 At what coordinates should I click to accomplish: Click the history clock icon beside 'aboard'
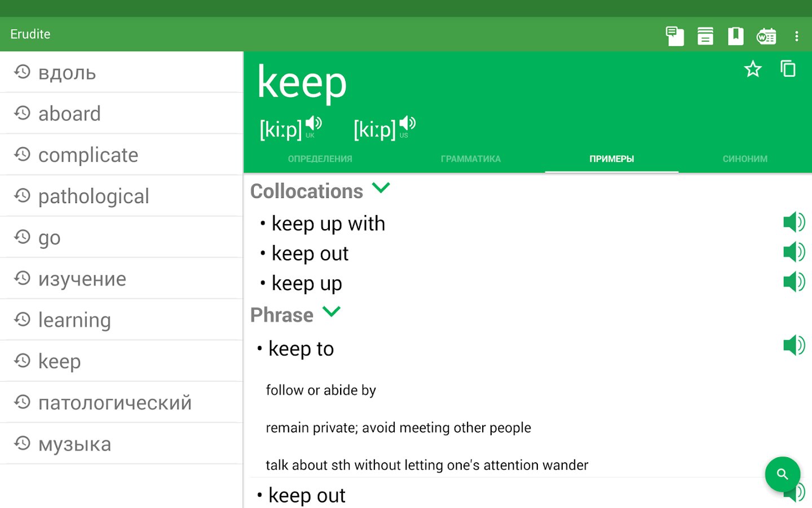coord(22,113)
